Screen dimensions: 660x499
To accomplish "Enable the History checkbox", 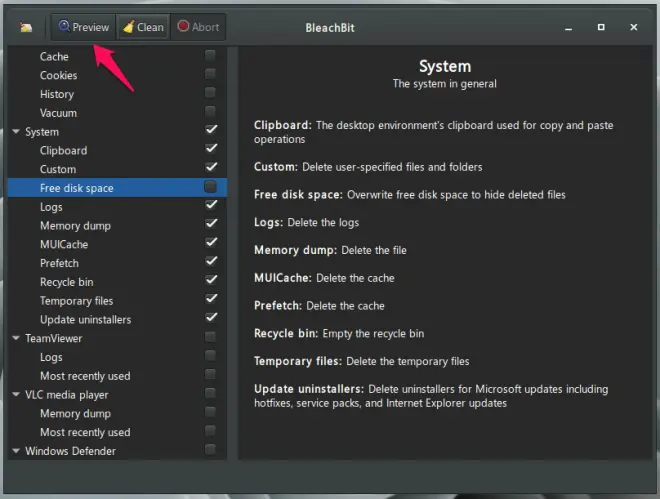I will pos(210,93).
